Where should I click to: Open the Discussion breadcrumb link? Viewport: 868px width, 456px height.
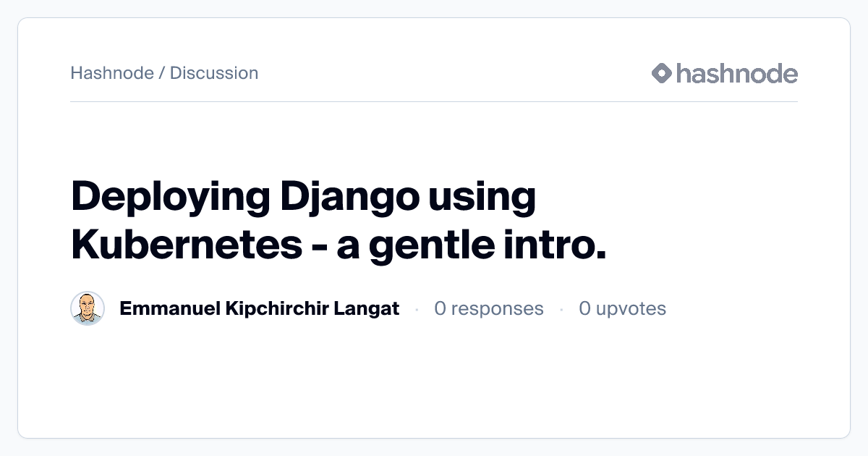tap(214, 73)
